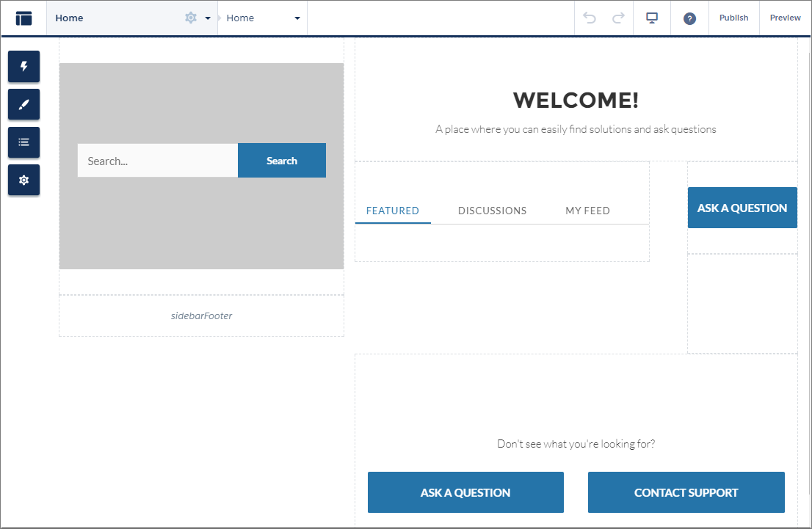Select the WELCOME! headline text
Image resolution: width=812 pixels, height=529 pixels.
tap(576, 100)
